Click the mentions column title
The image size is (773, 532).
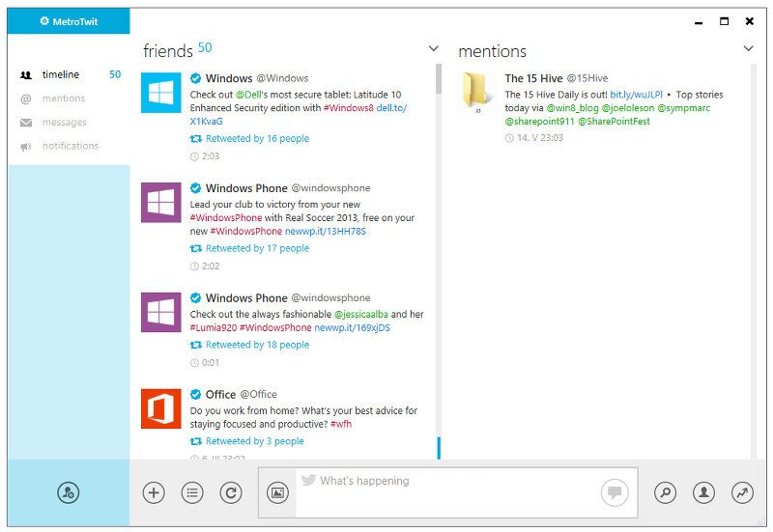click(492, 51)
